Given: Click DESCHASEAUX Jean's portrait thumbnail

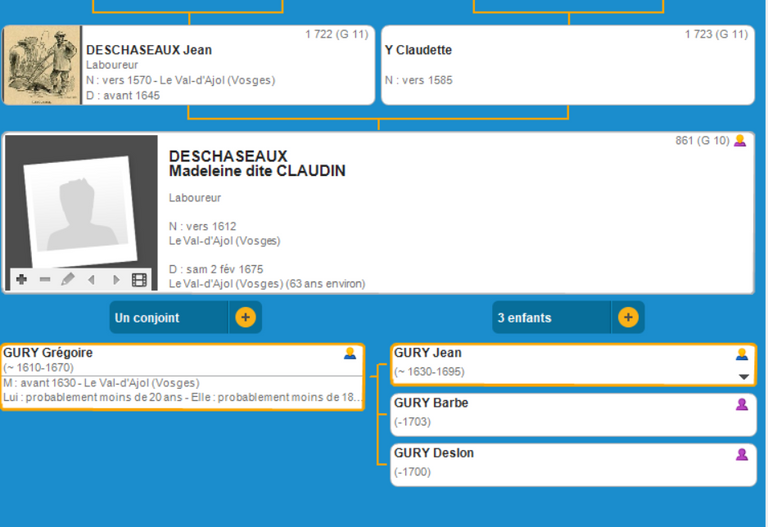Looking at the screenshot, I should point(42,66).
